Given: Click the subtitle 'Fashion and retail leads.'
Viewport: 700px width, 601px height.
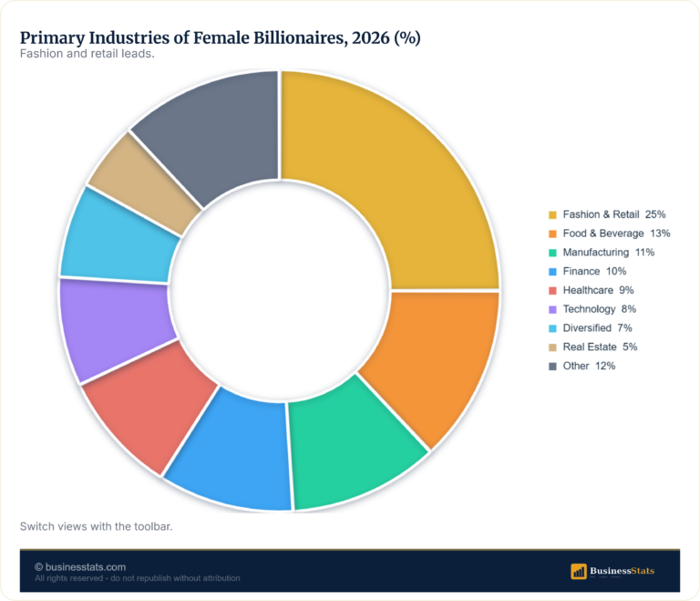Looking at the screenshot, I should click(x=87, y=54).
